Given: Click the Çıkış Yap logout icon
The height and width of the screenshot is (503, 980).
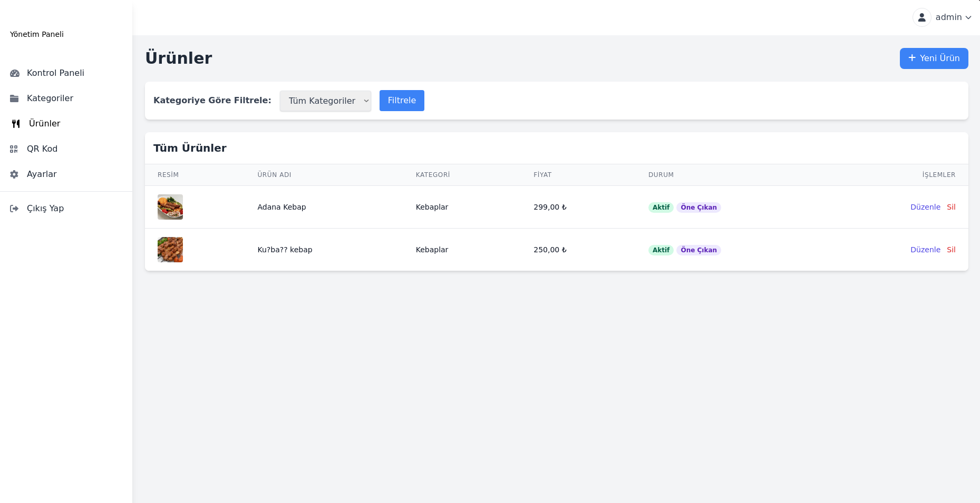Looking at the screenshot, I should click(x=14, y=209).
